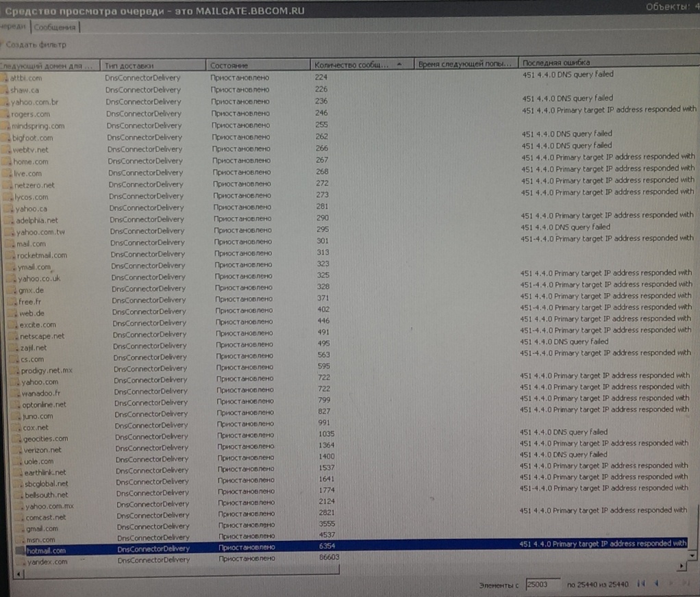Switch to the Сообщения tab
The height and width of the screenshot is (597, 700).
pos(55,27)
